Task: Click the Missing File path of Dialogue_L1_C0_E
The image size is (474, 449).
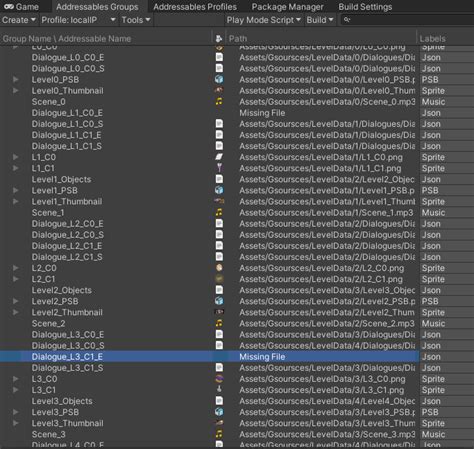Action: [x=262, y=113]
